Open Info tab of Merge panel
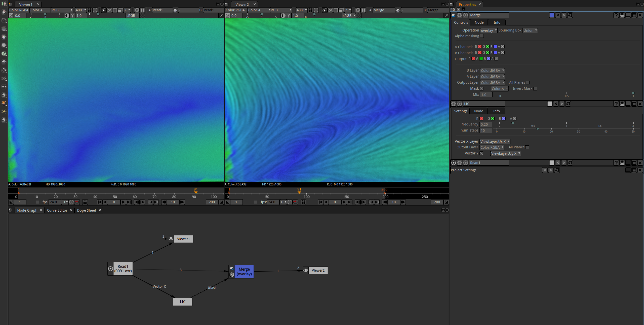Viewport: 644px width, 325px height. coord(497,22)
